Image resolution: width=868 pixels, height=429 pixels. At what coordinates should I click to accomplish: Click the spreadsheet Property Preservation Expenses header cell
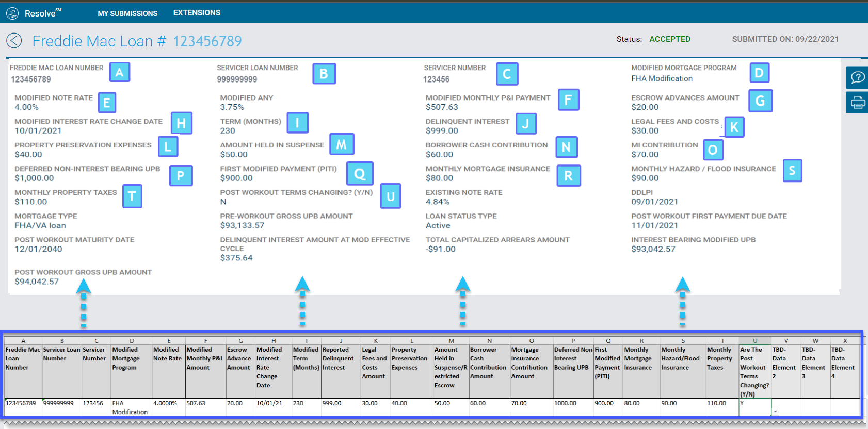pos(412,371)
